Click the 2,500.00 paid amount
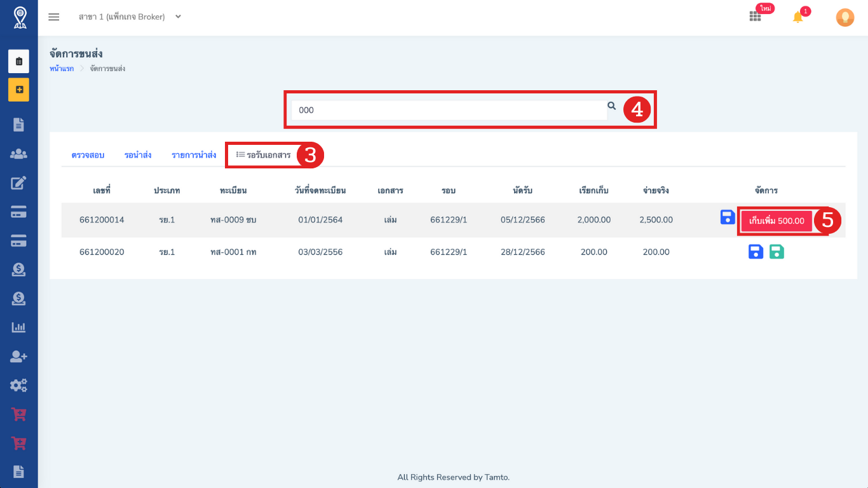The height and width of the screenshot is (488, 868). tap(656, 220)
